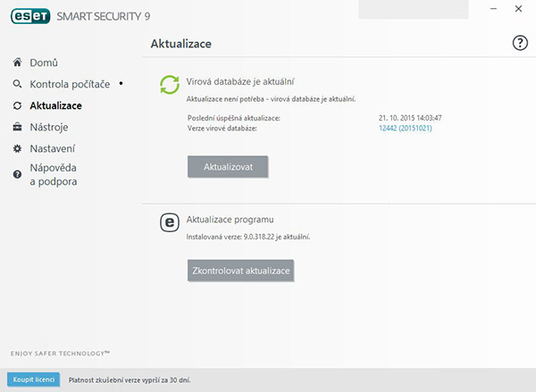Go to Nástroje section

click(49, 127)
